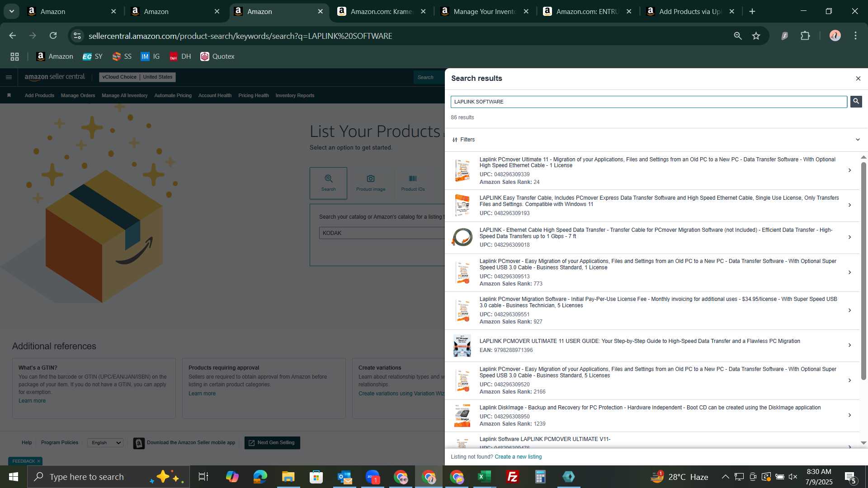Bookmark this page with the star icon

(x=756, y=36)
